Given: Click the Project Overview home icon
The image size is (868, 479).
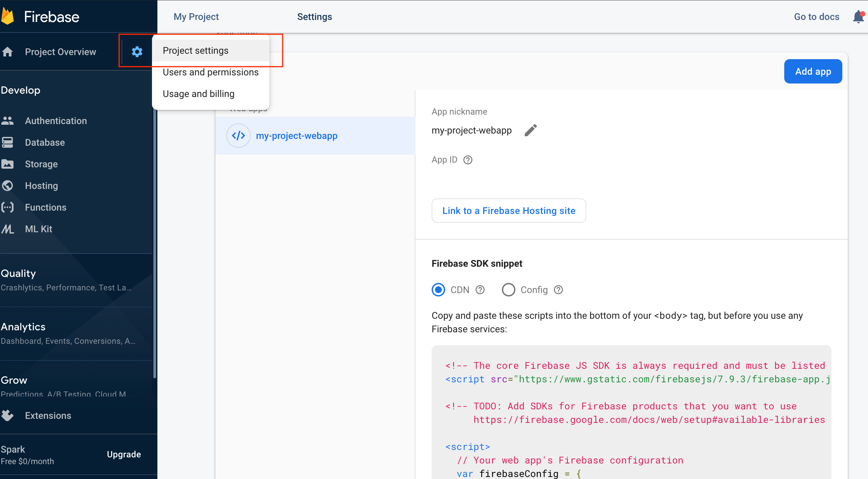Looking at the screenshot, I should click(7, 52).
